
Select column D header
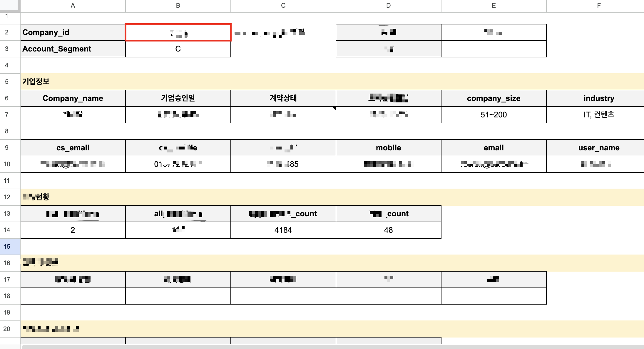pyautogui.click(x=388, y=6)
